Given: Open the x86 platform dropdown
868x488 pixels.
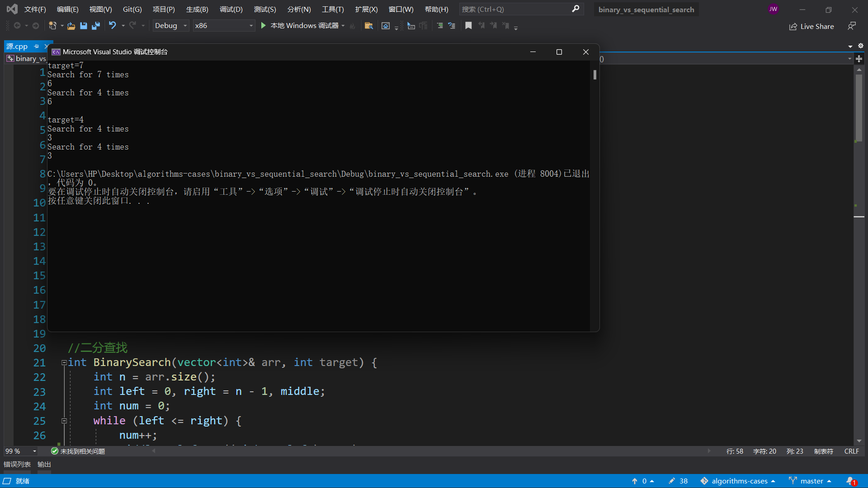Looking at the screenshot, I should (224, 26).
